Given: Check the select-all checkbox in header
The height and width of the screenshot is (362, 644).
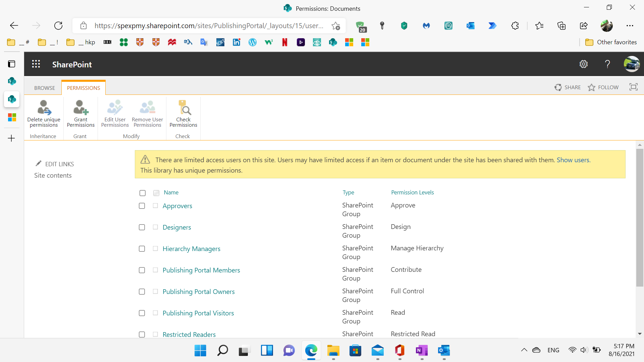Looking at the screenshot, I should click(143, 193).
